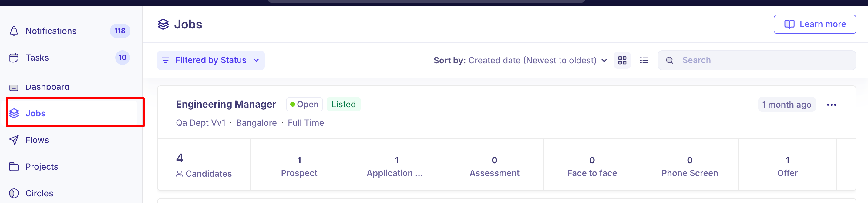Select the Projects folder icon
The image size is (868, 203).
click(14, 167)
